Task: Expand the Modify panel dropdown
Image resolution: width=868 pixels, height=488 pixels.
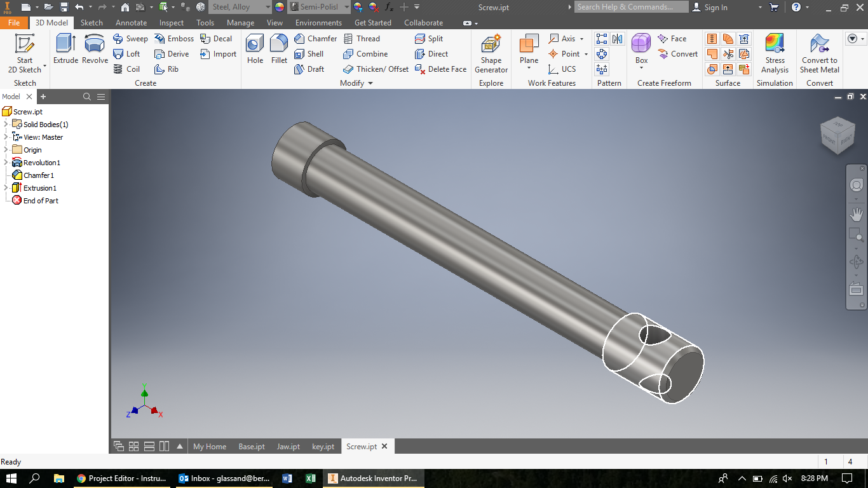Action: [x=370, y=83]
